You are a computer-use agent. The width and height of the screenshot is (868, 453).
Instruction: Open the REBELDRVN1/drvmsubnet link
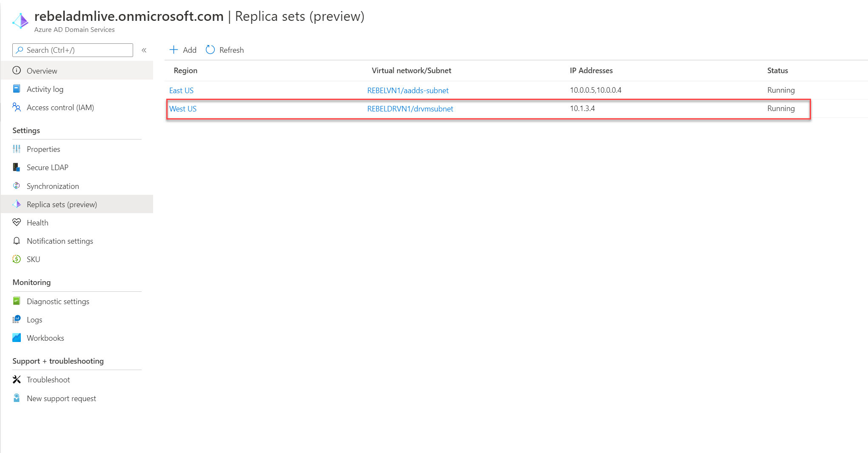click(410, 108)
